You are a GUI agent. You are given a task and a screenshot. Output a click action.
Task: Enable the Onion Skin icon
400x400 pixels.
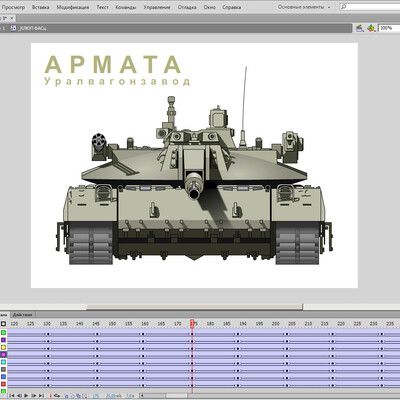[66, 396]
